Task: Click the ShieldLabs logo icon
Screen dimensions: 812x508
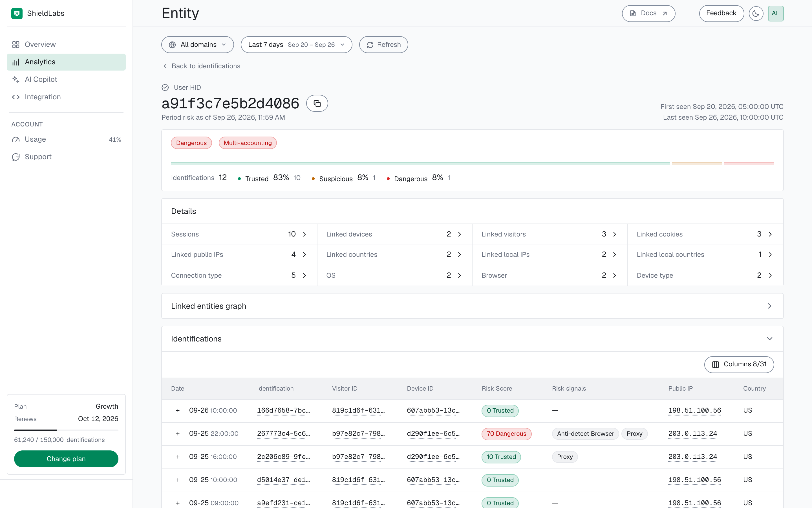Action: tap(17, 14)
